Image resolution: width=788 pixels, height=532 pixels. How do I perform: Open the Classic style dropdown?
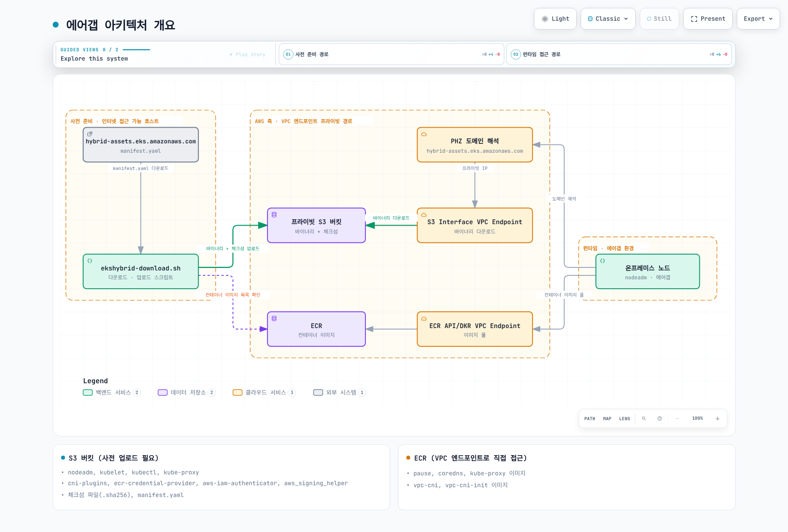pos(608,19)
